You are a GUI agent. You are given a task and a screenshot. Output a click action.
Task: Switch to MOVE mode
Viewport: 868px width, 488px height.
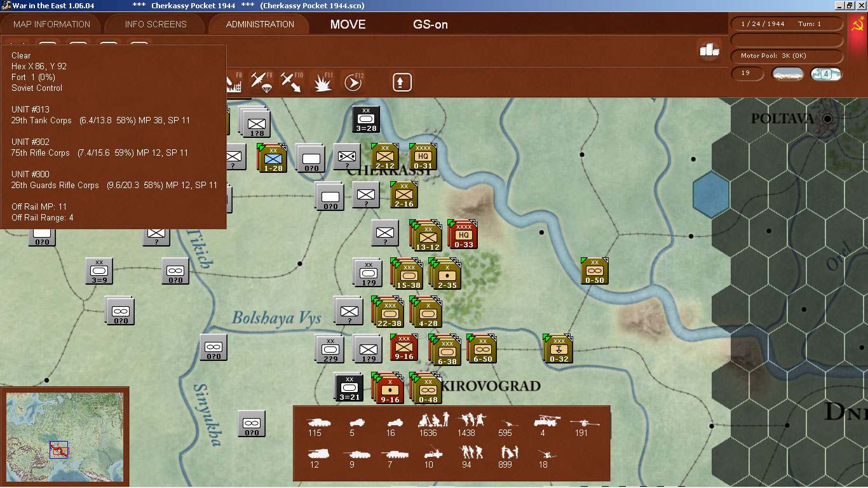(347, 25)
